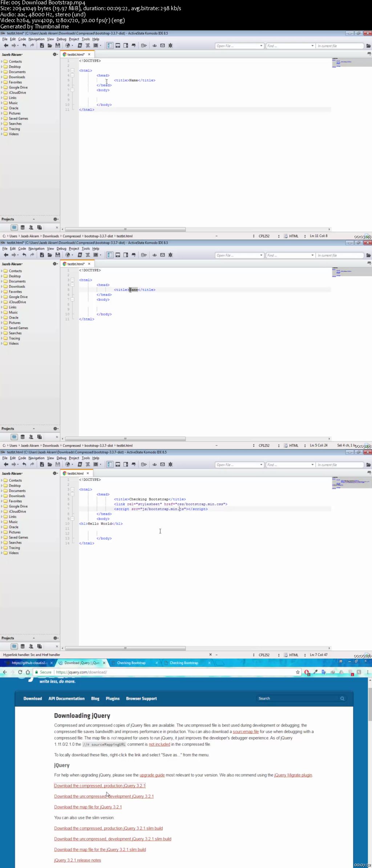This screenshot has width=372, height=868.
Task: Redo via toolbar in top Komodo frame
Action: [x=32, y=45]
